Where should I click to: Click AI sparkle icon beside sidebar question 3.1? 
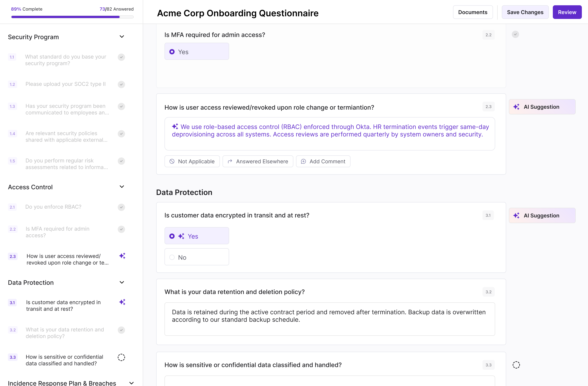tap(122, 302)
